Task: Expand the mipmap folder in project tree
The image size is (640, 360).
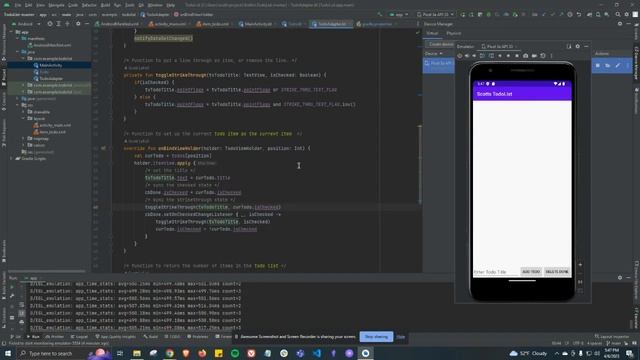Action: click(x=24, y=139)
